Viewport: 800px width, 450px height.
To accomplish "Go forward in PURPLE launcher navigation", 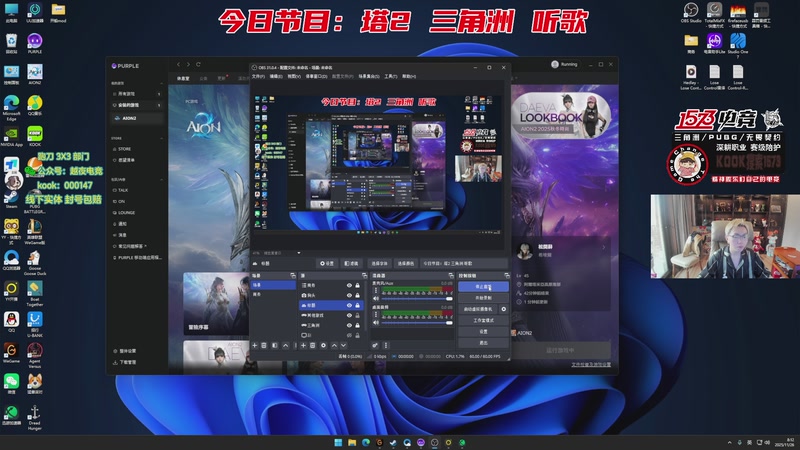I will click(188, 64).
